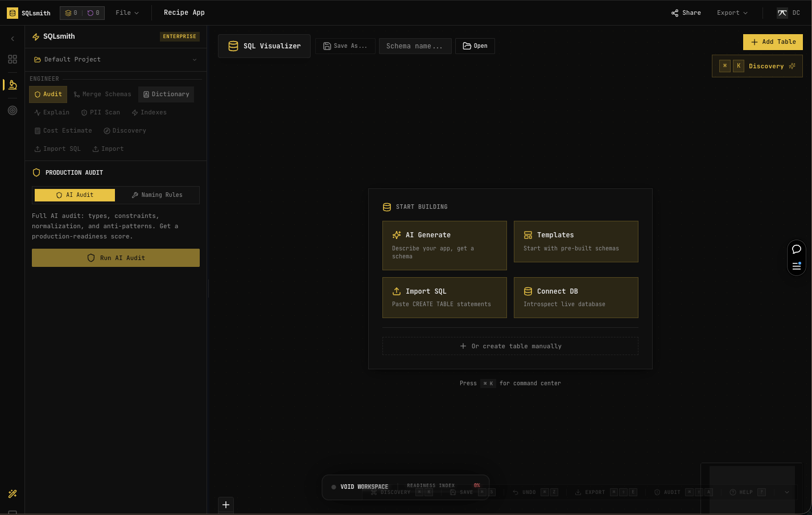This screenshot has height=515, width=812.
Task: Click the magic wand icon at bottom left
Action: click(13, 493)
